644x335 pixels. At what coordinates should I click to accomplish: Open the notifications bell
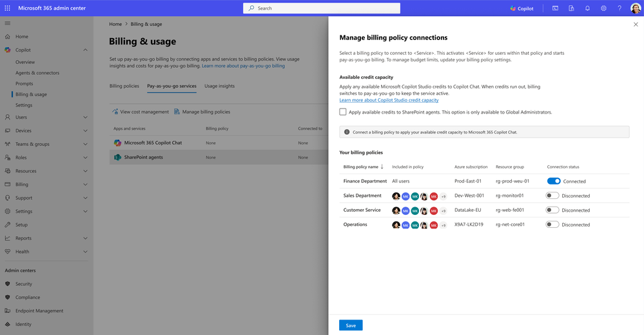587,8
